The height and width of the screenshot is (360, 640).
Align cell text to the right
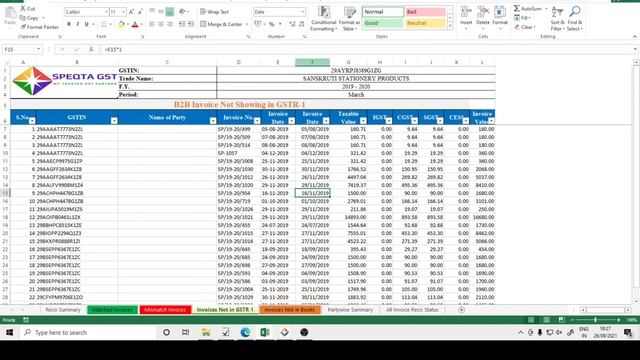(170, 24)
